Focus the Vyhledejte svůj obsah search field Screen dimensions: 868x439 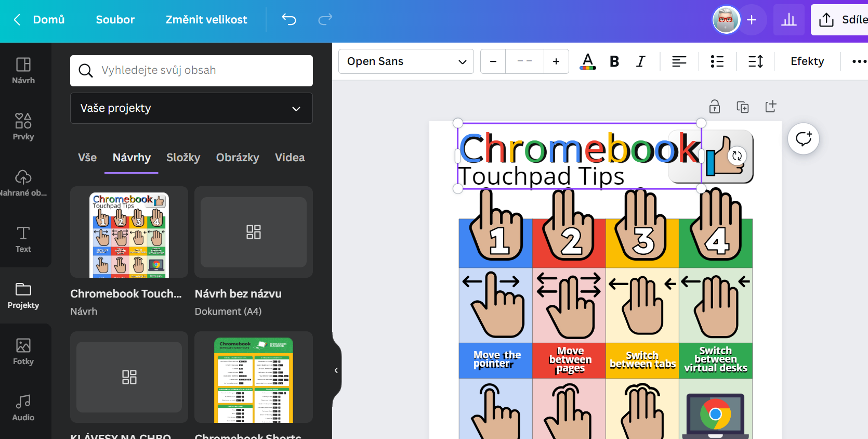(x=191, y=71)
